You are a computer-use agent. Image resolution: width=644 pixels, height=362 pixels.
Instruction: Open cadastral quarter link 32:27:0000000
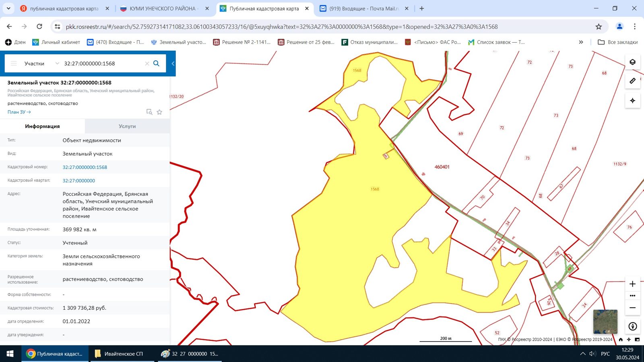(x=79, y=181)
